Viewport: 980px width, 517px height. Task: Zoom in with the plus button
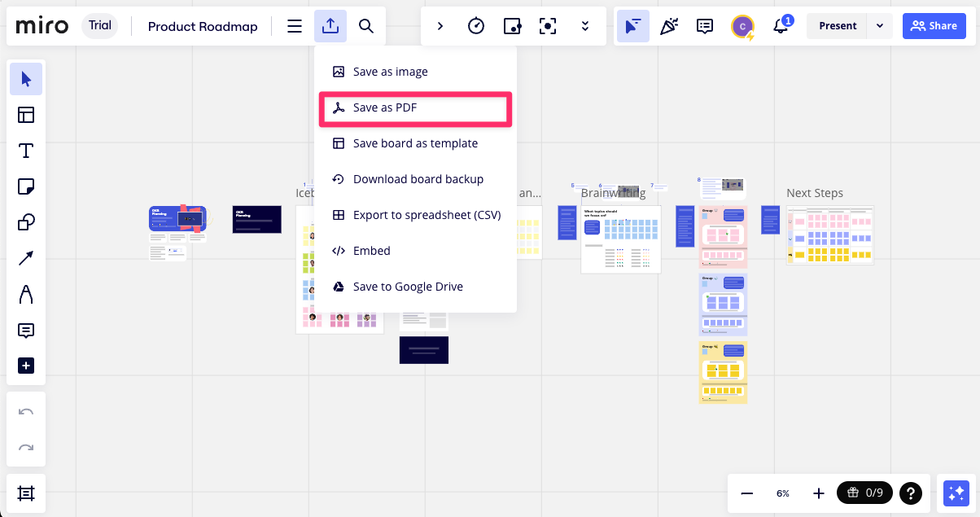[819, 493]
